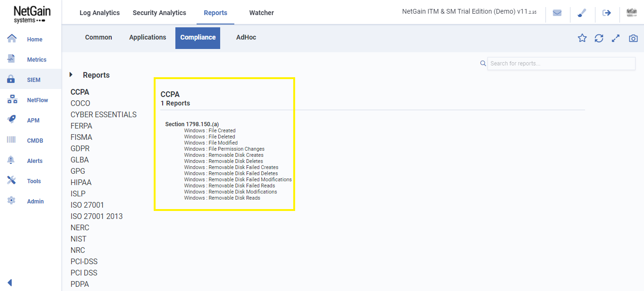
Task: Select NIST compliance category
Action: 79,239
